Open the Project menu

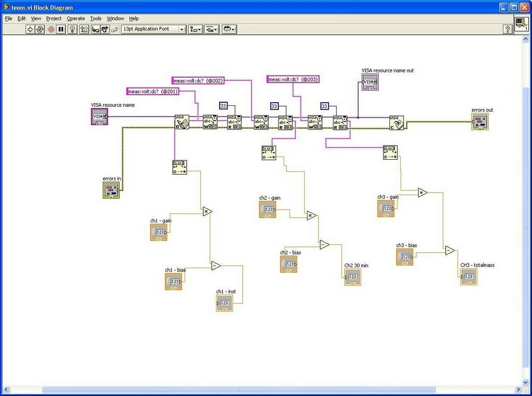(x=53, y=18)
